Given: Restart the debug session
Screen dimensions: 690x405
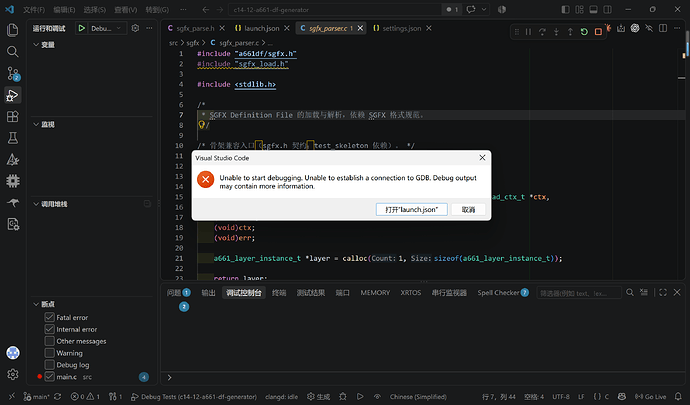Looking at the screenshot, I should (584, 32).
